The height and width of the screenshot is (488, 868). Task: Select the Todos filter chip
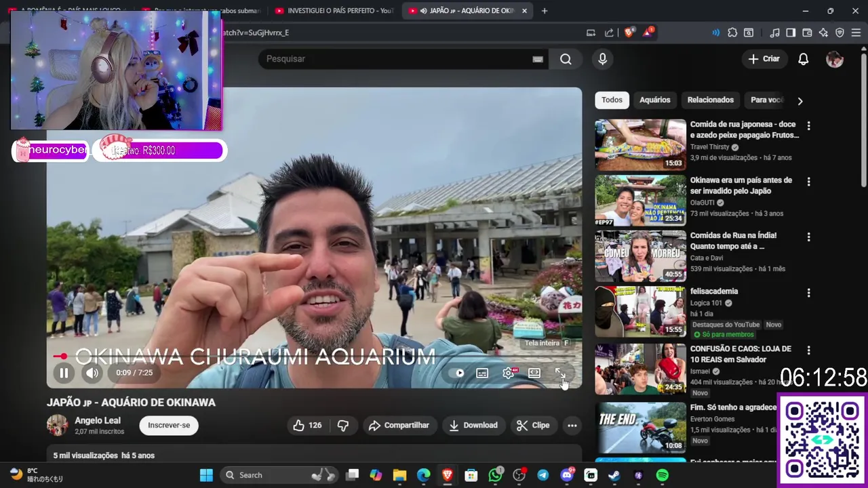coord(612,100)
